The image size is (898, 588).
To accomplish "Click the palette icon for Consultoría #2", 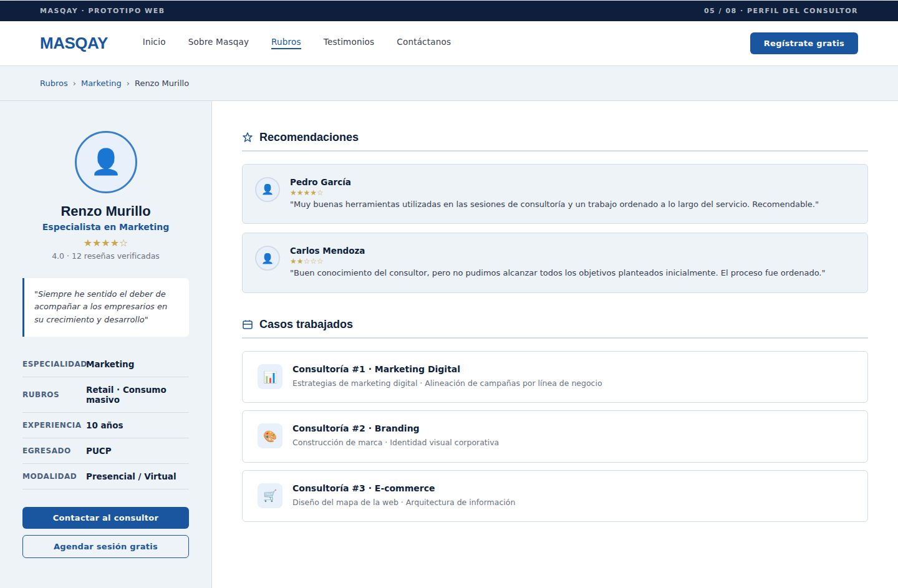I will coord(270,436).
